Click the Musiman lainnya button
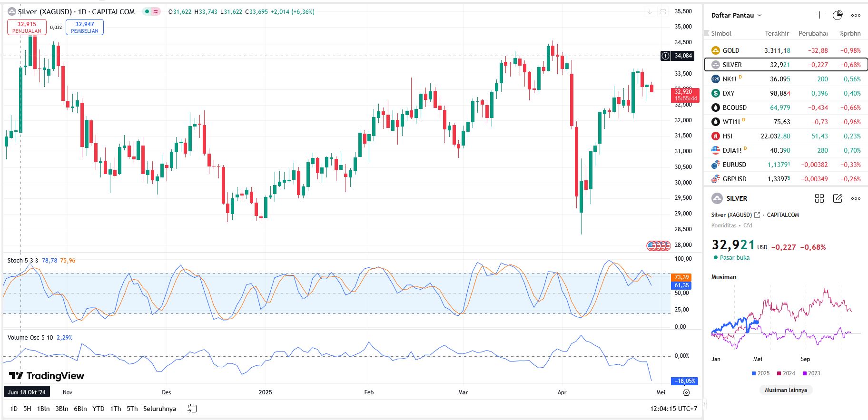 point(786,390)
